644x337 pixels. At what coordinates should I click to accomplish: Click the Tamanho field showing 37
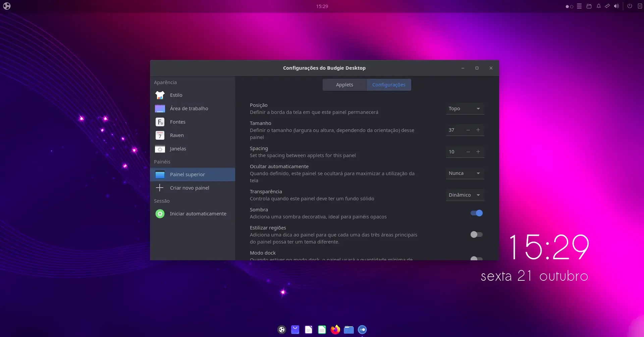click(x=454, y=130)
